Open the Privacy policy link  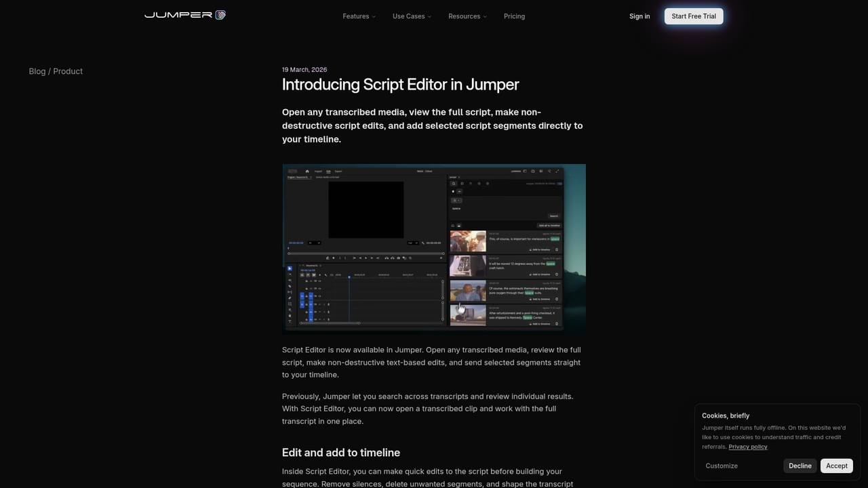tap(748, 447)
